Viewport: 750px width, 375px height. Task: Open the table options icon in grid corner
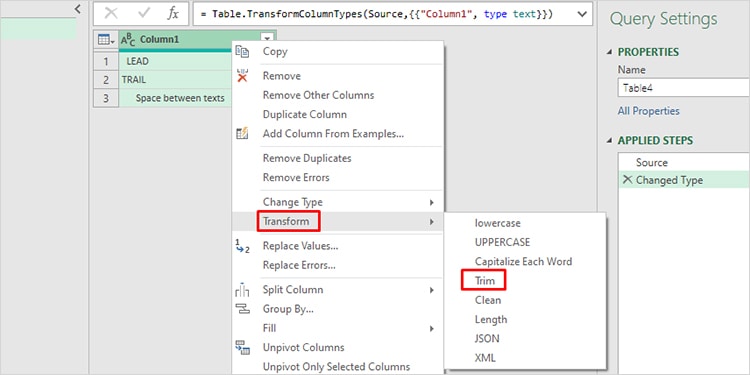106,40
